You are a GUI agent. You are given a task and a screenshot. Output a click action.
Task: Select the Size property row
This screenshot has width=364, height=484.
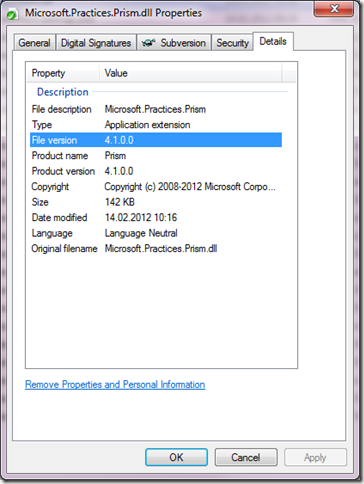point(156,202)
